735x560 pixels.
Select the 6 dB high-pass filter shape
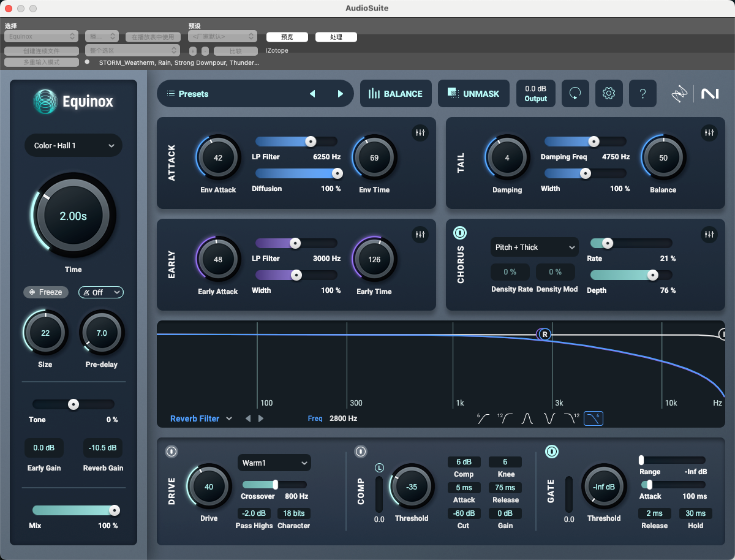coord(483,418)
